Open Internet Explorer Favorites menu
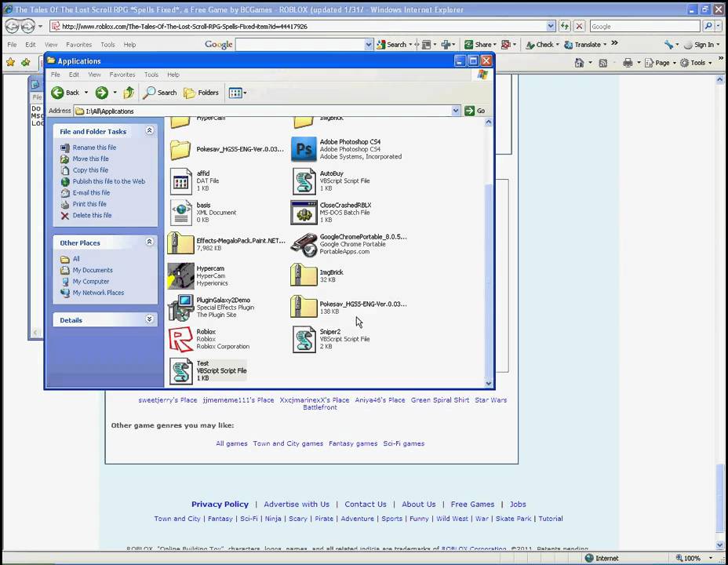The height and width of the screenshot is (565, 728). point(78,45)
